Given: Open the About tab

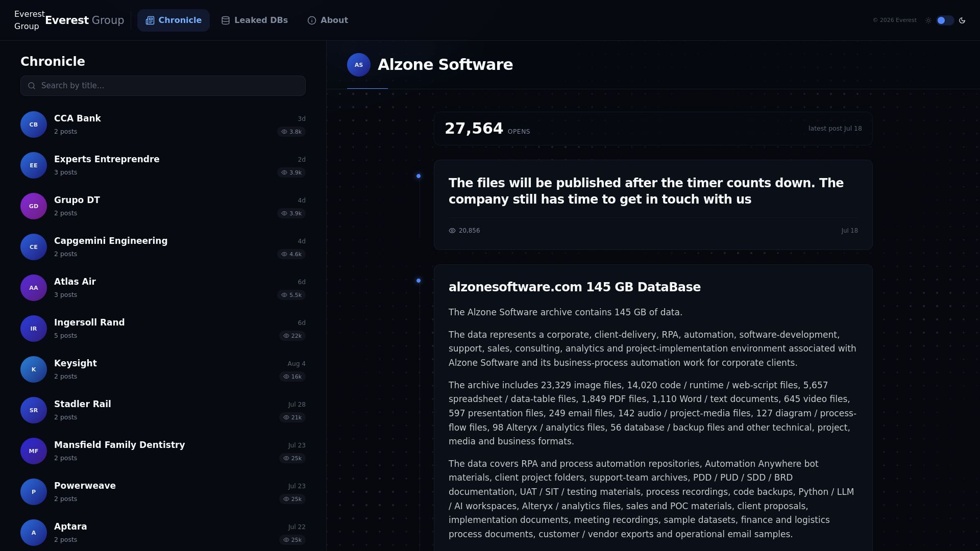Looking at the screenshot, I should (x=328, y=20).
